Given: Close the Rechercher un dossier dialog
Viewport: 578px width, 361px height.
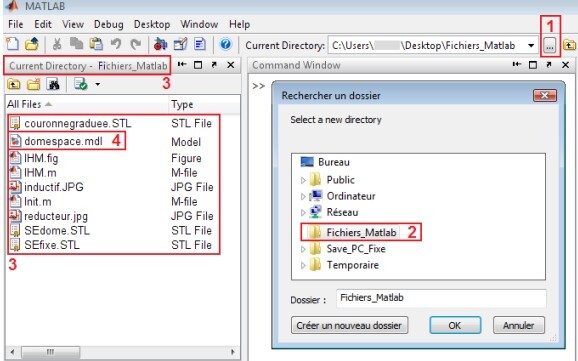Looking at the screenshot, I should pos(544,96).
